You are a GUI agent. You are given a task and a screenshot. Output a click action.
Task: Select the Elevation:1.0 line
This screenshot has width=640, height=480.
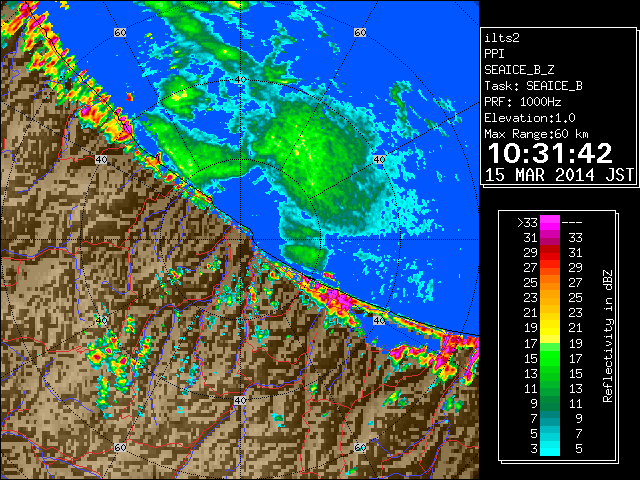(530, 118)
